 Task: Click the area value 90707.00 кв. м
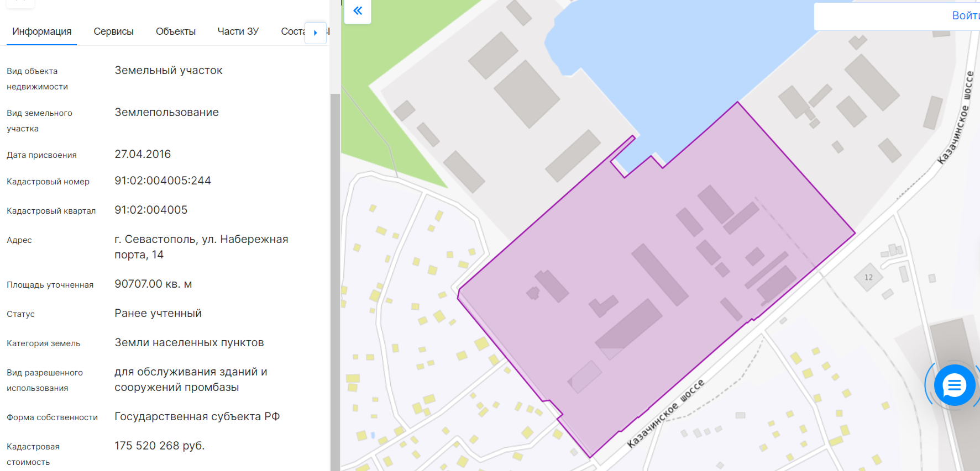tap(153, 284)
